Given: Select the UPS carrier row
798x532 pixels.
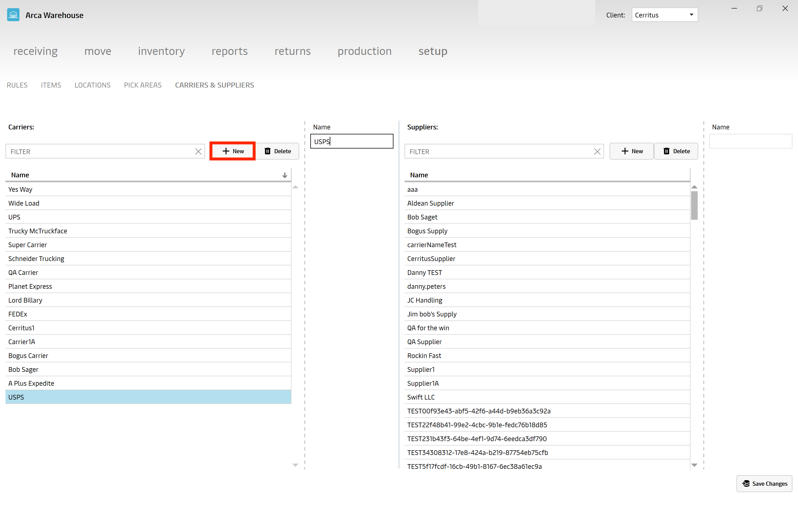Looking at the screenshot, I should [148, 217].
